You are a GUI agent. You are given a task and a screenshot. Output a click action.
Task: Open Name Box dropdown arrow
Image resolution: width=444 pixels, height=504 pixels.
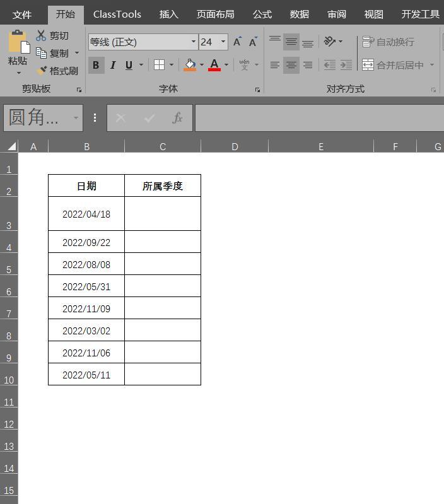pyautogui.click(x=76, y=118)
